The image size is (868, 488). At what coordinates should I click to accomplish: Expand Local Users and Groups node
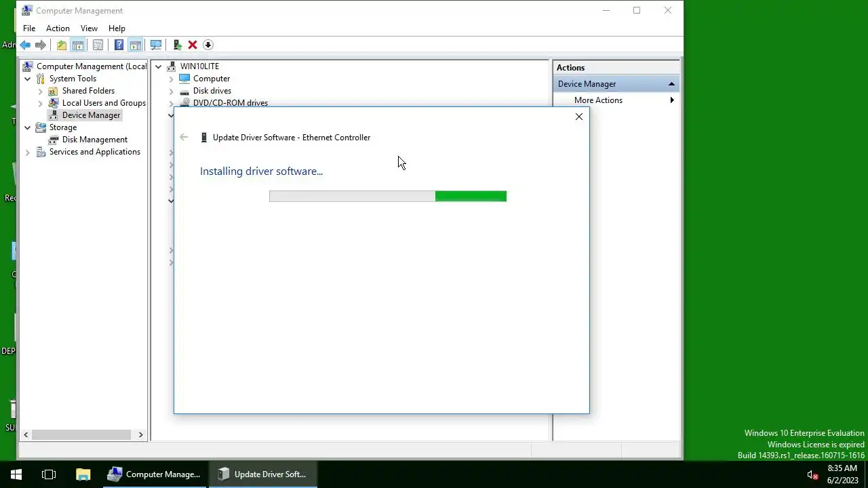(40, 103)
